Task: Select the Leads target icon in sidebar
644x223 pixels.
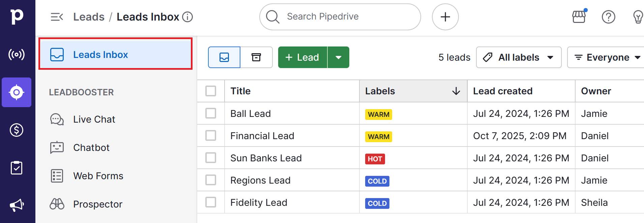Action: point(17,92)
